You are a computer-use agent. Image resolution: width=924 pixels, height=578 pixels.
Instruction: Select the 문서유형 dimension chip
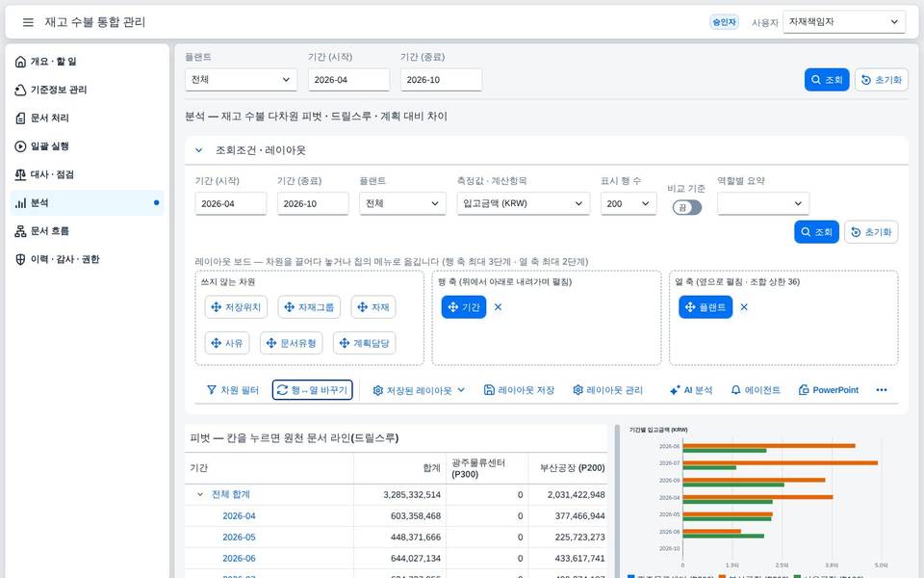pyautogui.click(x=291, y=343)
